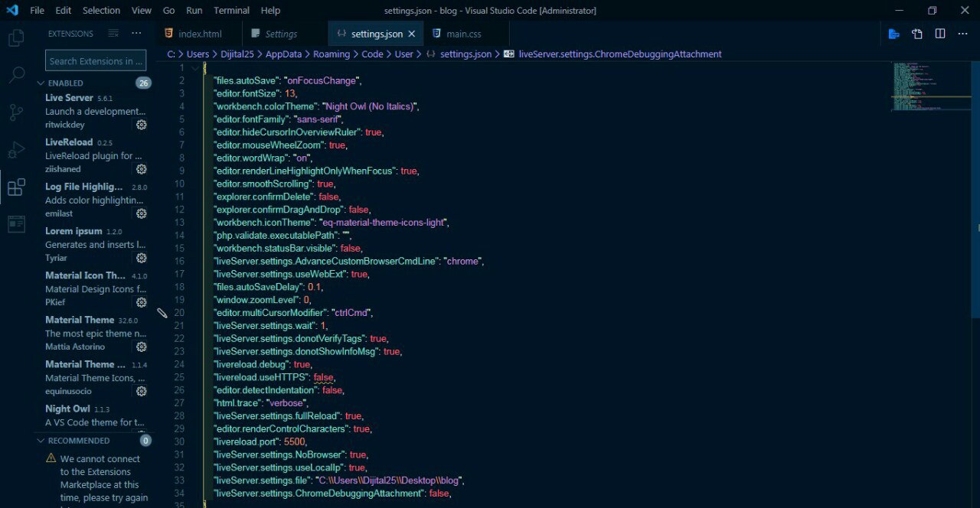Open Extensions panel more actions ellipsis
This screenshot has width=980, height=508.
[x=136, y=34]
